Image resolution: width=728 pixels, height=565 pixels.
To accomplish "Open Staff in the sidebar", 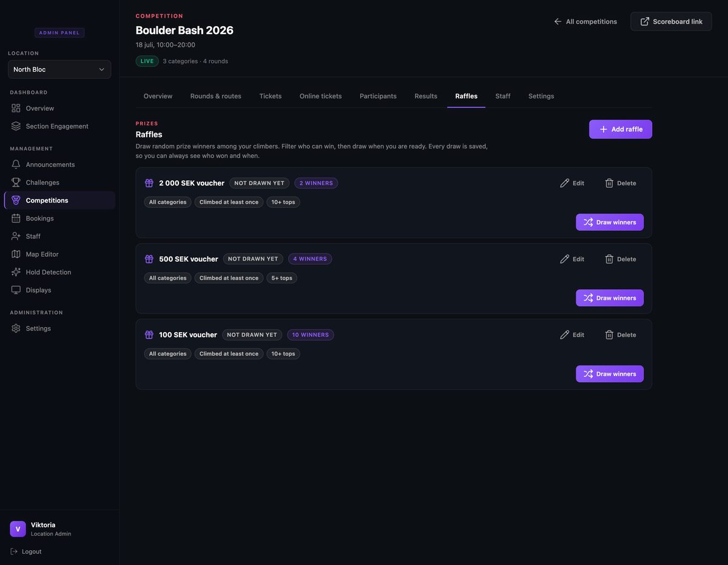I will (x=59, y=236).
